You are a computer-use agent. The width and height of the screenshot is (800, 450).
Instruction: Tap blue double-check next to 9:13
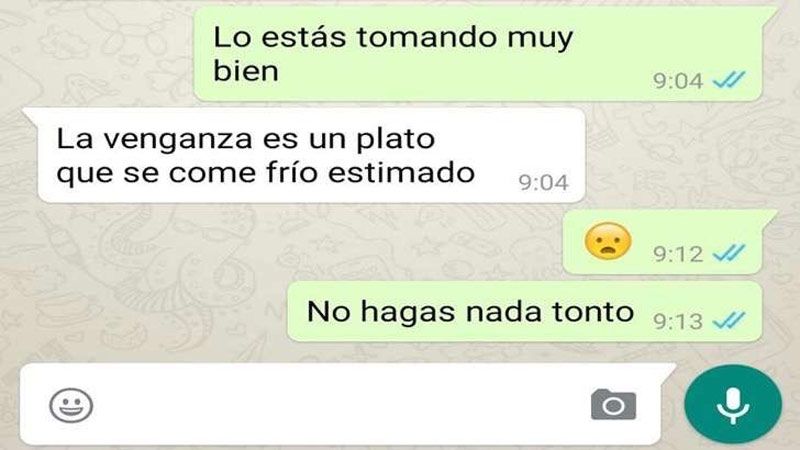[729, 320]
